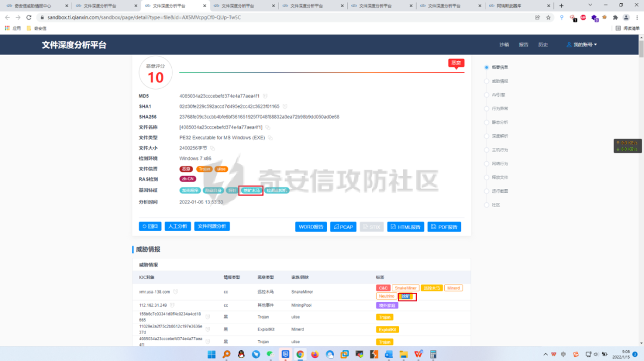Screen dimensions: 644x361
Task: Click copy icon next to file type
Action: [x=270, y=138]
